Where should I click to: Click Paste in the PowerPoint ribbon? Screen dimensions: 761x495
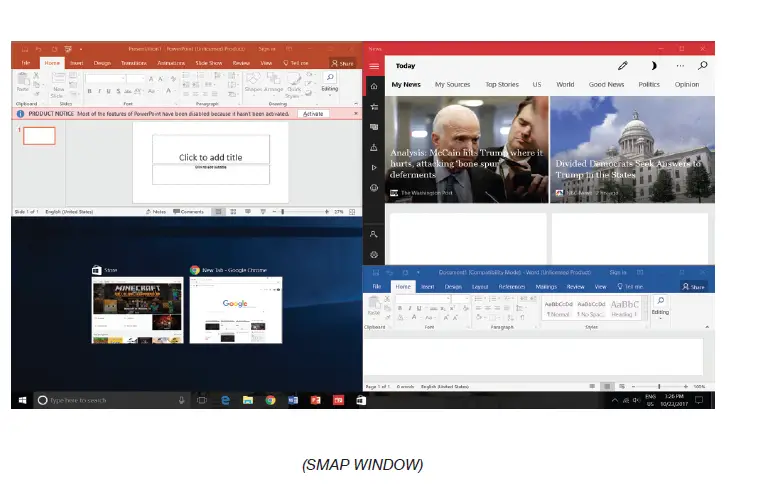pyautogui.click(x=23, y=82)
